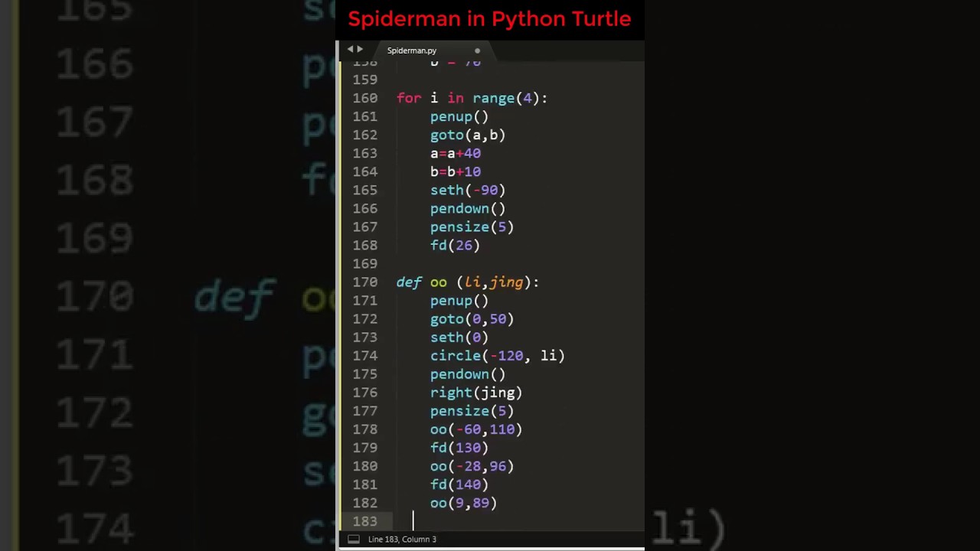Click the 'seth(0)' code line
This screenshot has width=980, height=551.
459,337
